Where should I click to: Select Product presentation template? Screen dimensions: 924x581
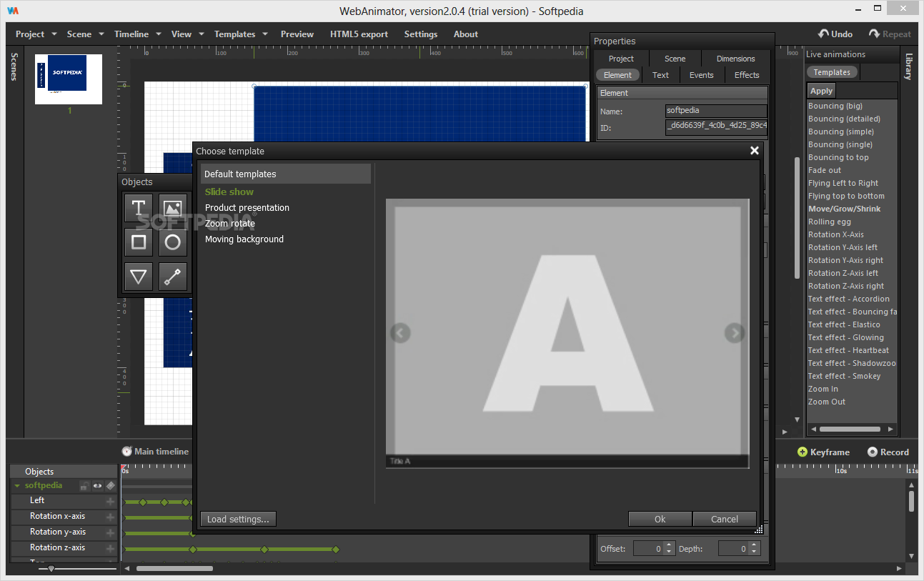(247, 208)
